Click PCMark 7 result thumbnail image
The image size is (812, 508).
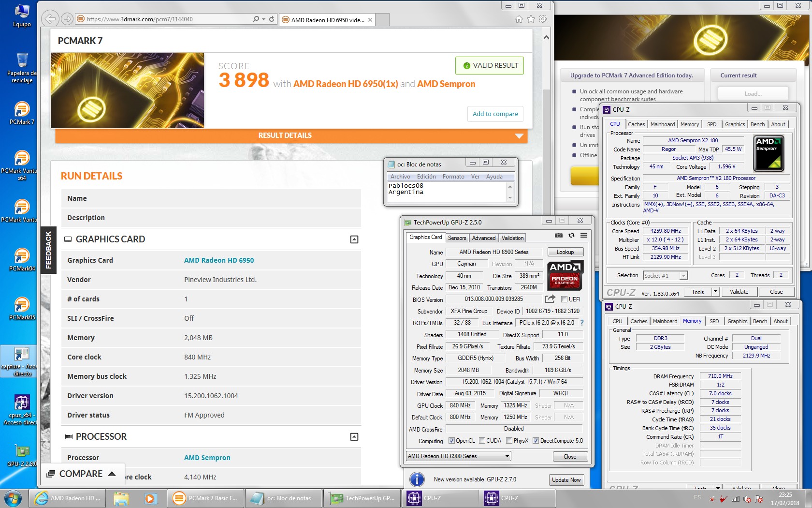[x=128, y=90]
